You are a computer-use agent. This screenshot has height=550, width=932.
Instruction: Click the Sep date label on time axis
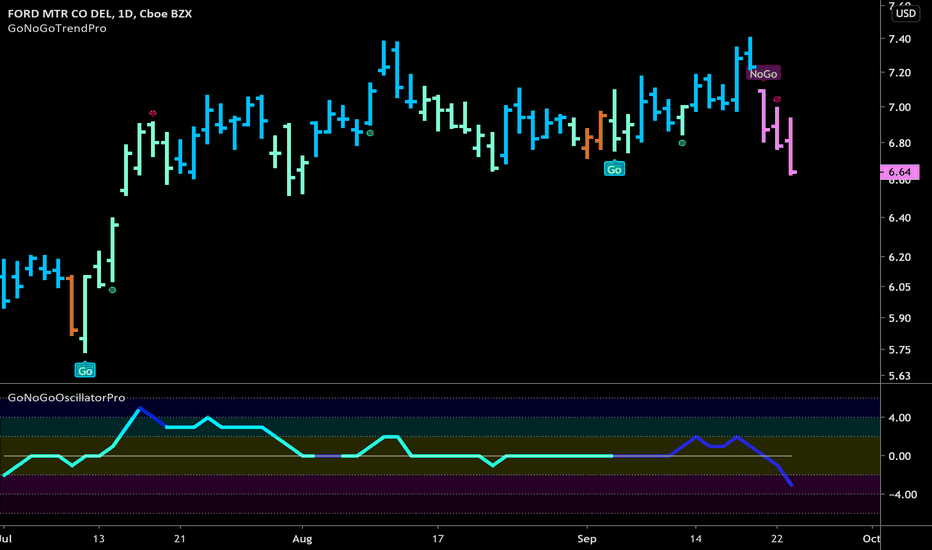point(587,539)
